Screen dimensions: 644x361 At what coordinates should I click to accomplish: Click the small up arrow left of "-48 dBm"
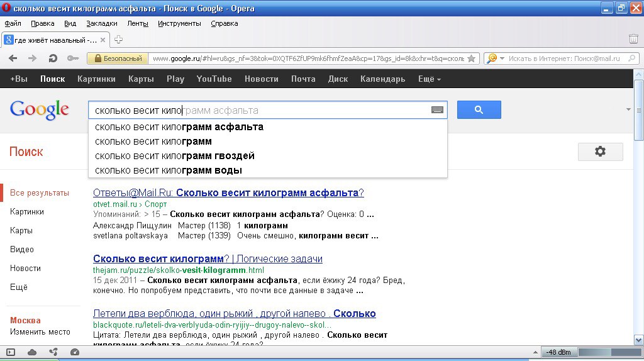click(535, 352)
